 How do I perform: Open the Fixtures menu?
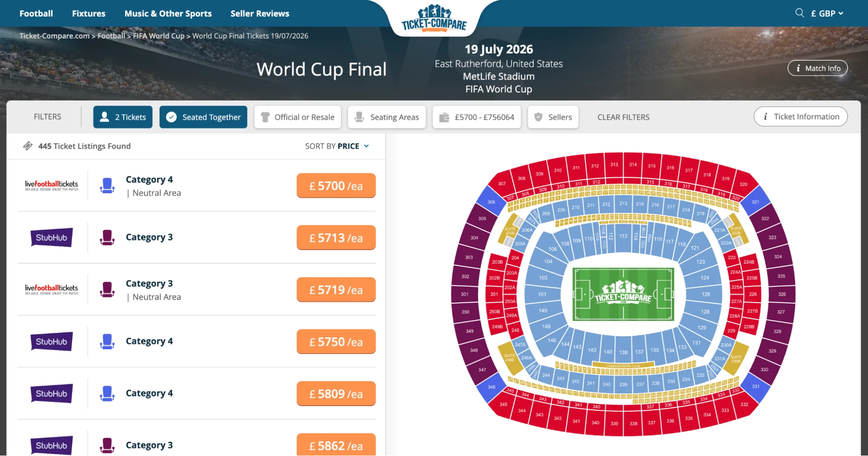88,13
